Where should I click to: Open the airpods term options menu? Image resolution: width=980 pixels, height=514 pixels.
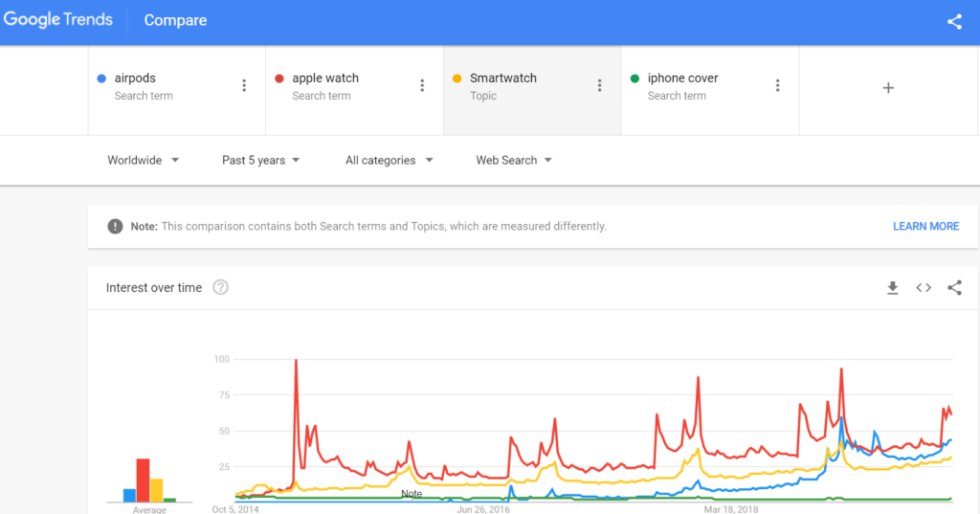244,86
